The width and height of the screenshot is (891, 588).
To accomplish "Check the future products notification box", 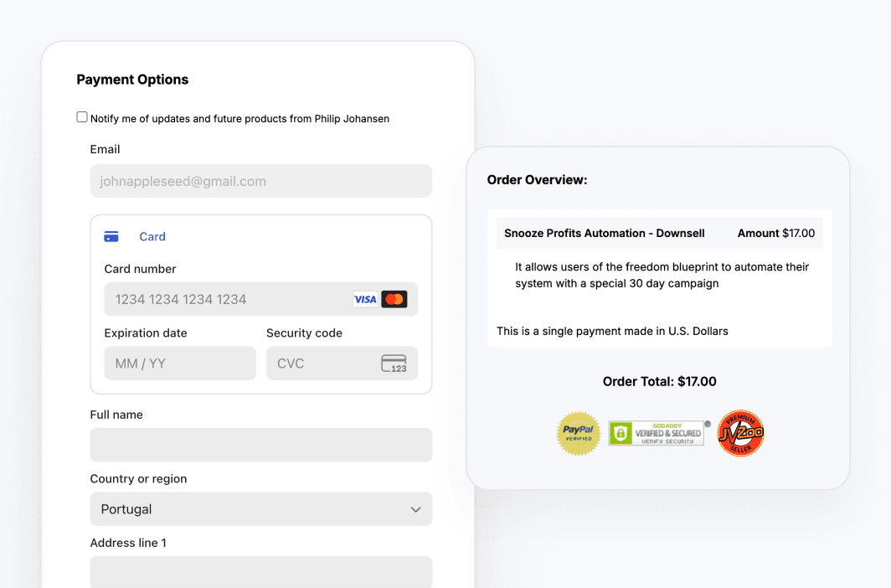I will (x=81, y=116).
